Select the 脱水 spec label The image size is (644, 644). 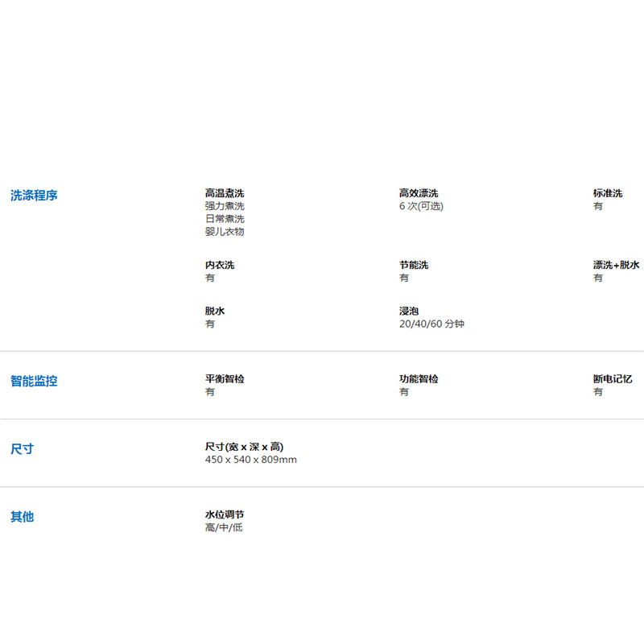tap(215, 312)
